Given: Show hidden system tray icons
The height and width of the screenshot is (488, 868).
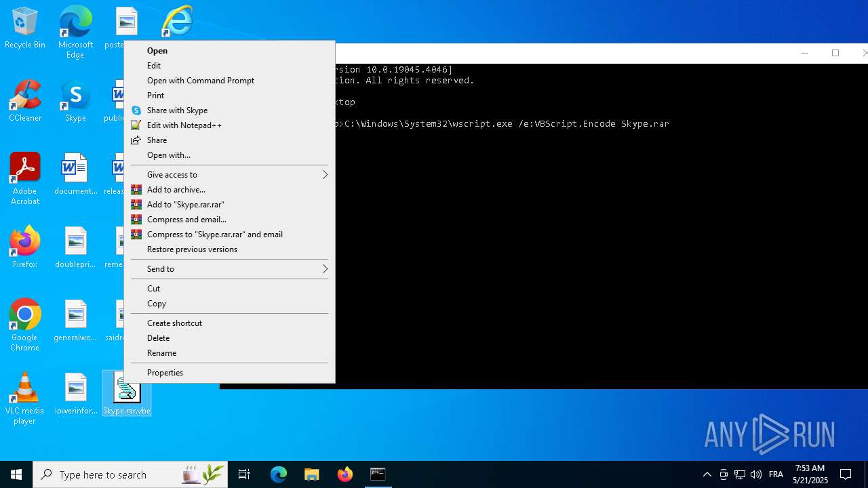Looking at the screenshot, I should pos(707,474).
